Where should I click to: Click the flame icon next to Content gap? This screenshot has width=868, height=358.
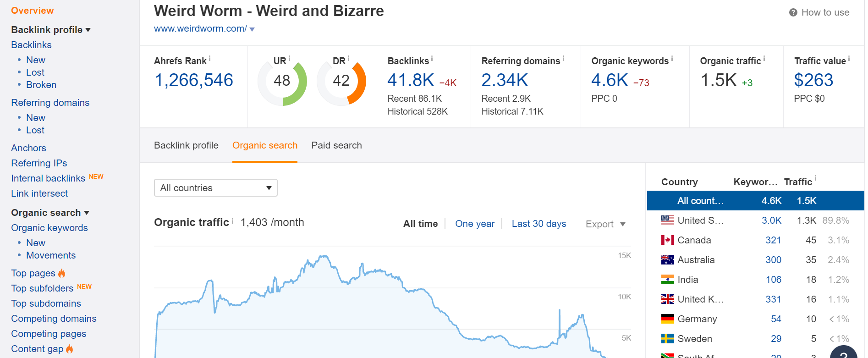click(x=69, y=349)
